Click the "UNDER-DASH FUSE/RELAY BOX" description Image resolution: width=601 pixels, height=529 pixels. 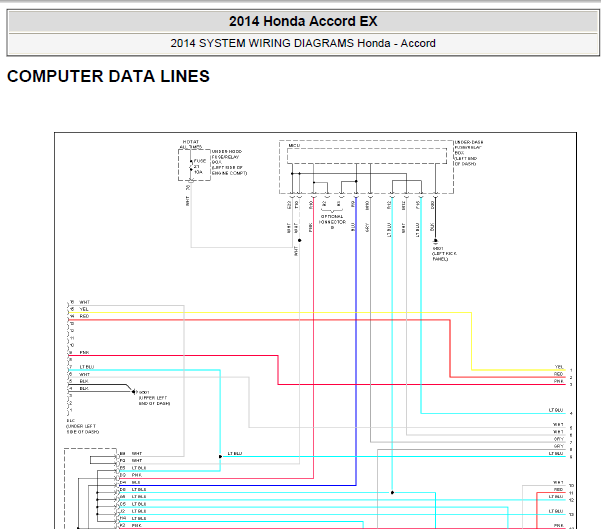[x=468, y=153]
